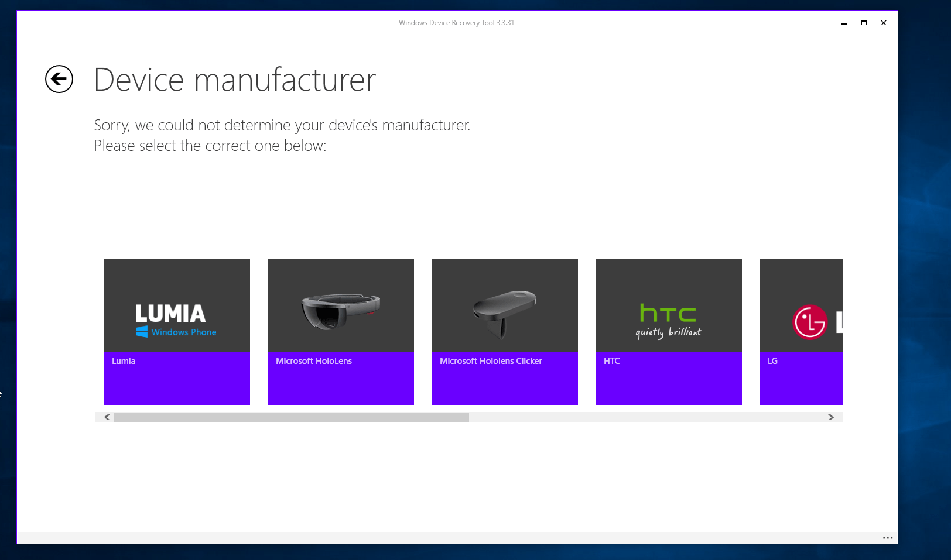Click the 'Sorry, we could not determine' message
Image resolution: width=951 pixels, height=560 pixels.
[282, 125]
